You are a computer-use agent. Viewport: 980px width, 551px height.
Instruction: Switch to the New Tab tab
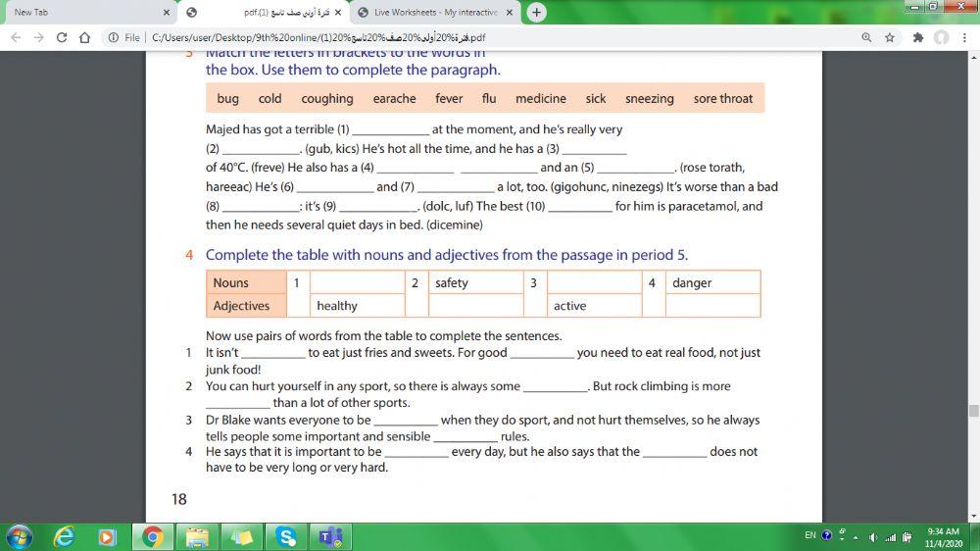pyautogui.click(x=87, y=12)
